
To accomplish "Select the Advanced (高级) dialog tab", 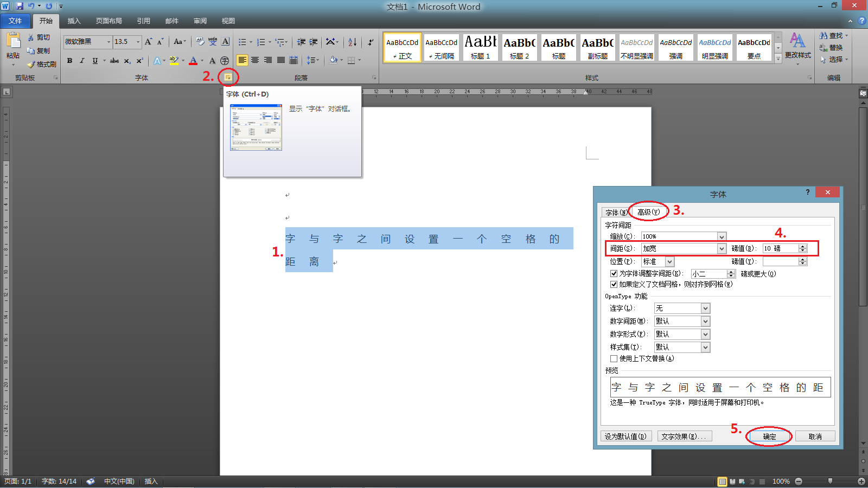I will pos(649,212).
